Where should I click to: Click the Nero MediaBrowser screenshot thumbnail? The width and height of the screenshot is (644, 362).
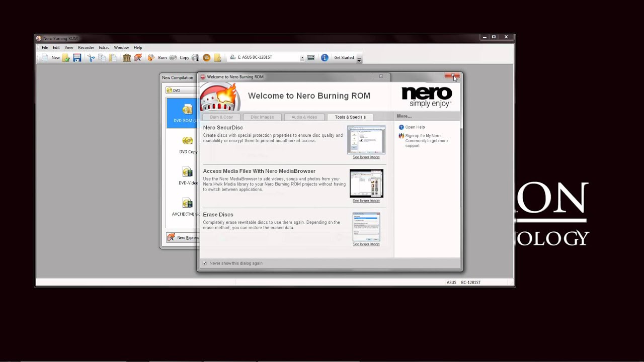click(x=366, y=183)
